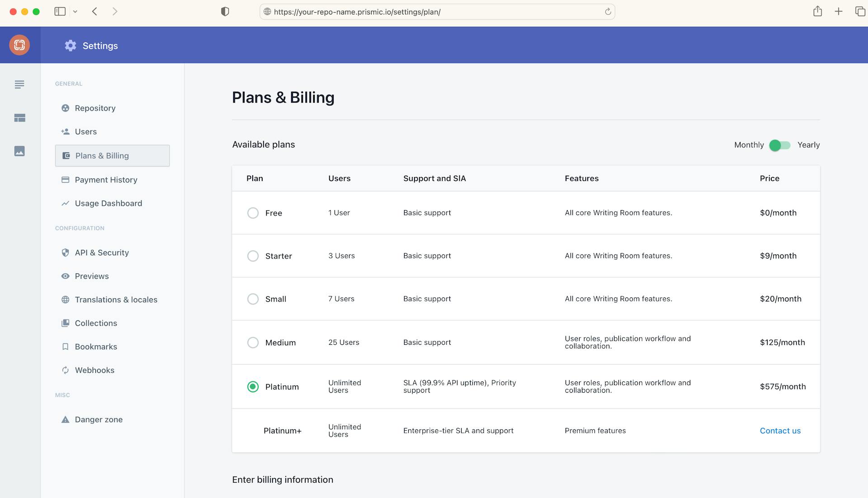This screenshot has width=868, height=498.
Task: Click the Contact us link
Action: [780, 431]
